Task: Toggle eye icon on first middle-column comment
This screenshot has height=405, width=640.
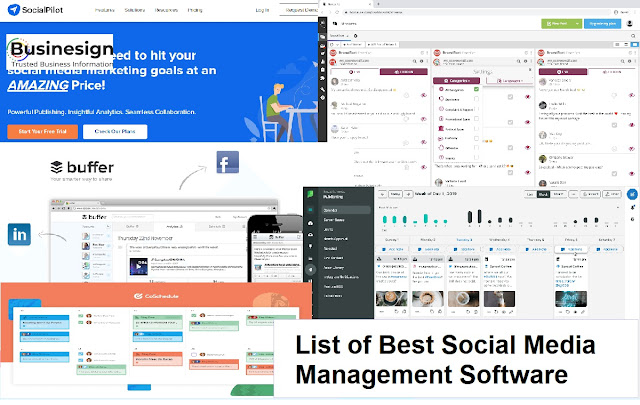Action: 528,97
